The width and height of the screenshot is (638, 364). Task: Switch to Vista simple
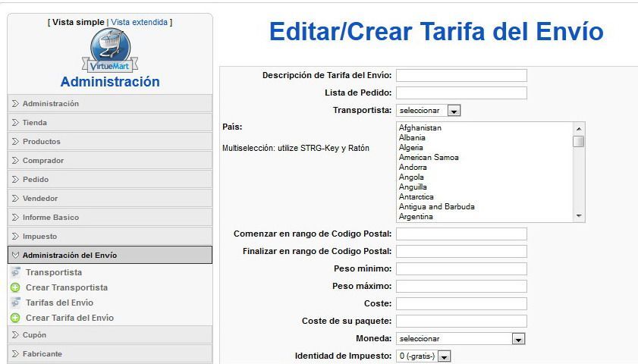click(79, 22)
